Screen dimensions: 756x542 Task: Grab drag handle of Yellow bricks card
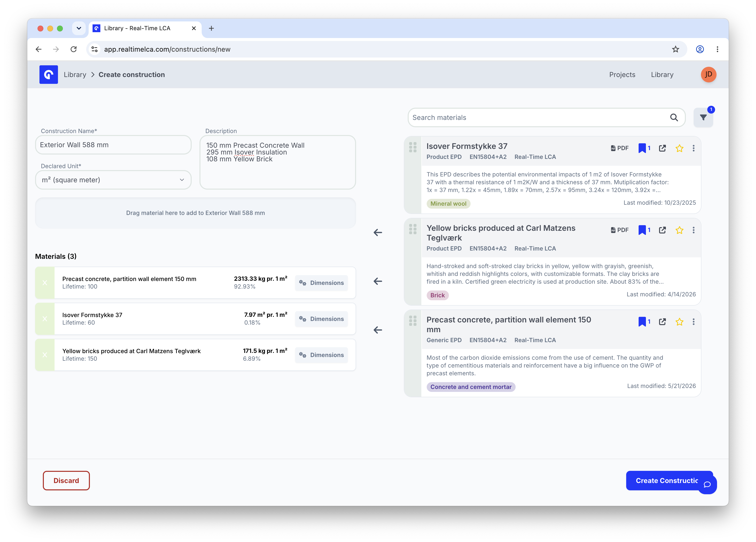point(413,229)
